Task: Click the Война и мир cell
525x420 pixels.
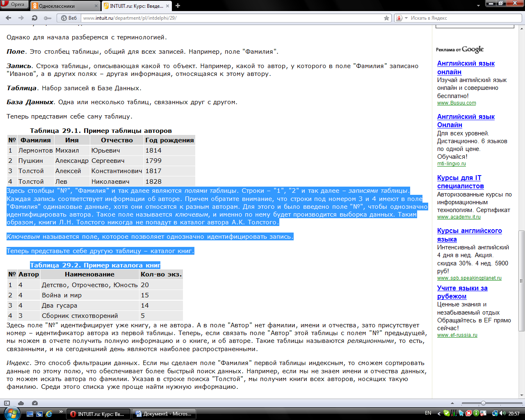Action: point(90,295)
